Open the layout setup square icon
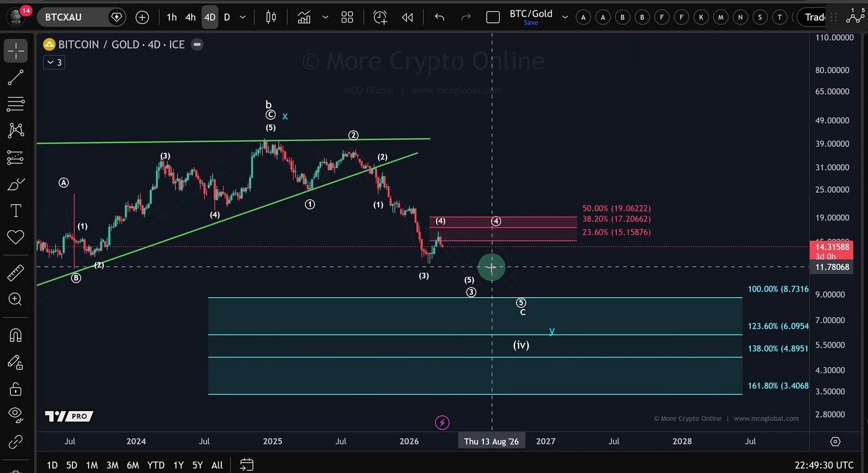This screenshot has width=868, height=473. click(x=493, y=17)
